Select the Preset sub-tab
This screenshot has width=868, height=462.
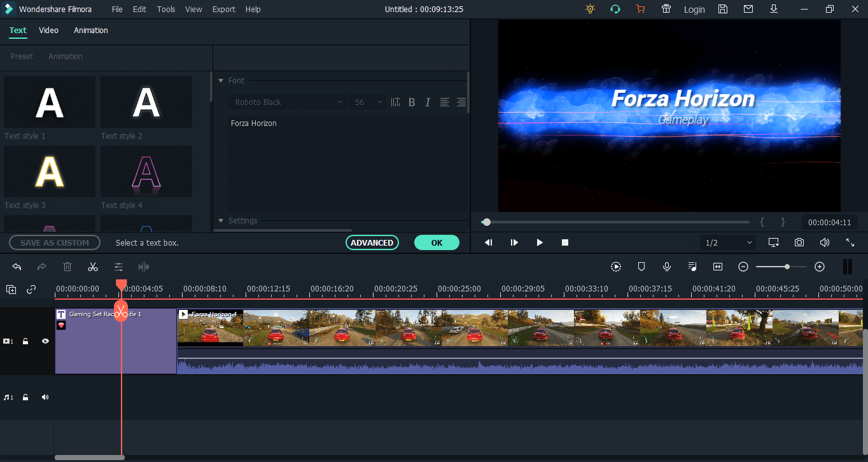coord(22,56)
